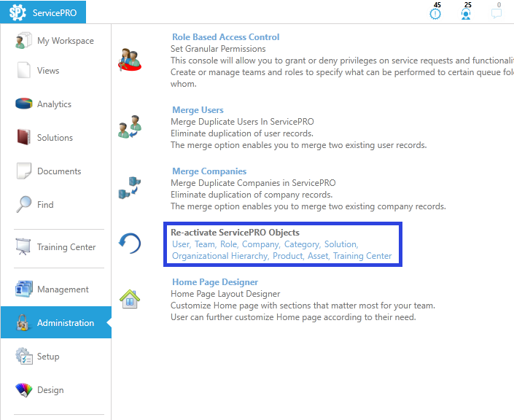This screenshot has width=514, height=420.
Task: Re-activate Company objects link
Action: (261, 244)
